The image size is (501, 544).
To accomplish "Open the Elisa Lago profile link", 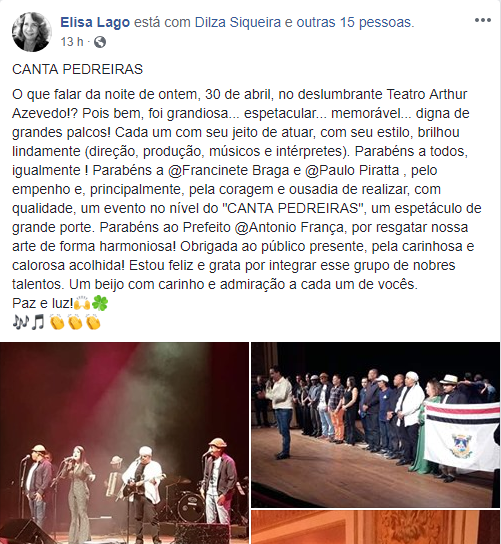I will point(95,23).
